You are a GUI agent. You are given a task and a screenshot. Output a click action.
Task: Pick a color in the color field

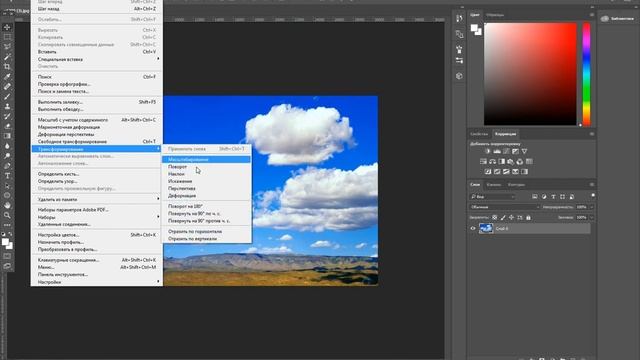pos(530,74)
